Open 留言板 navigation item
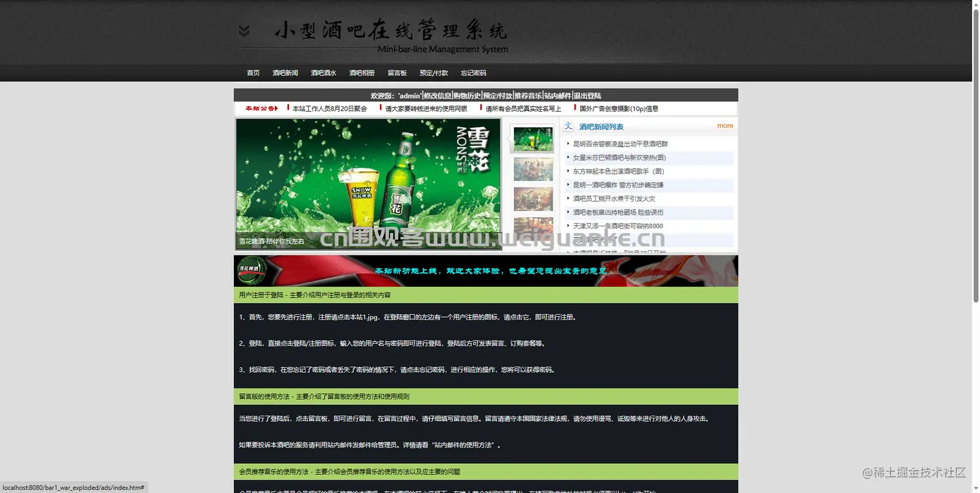 click(397, 73)
